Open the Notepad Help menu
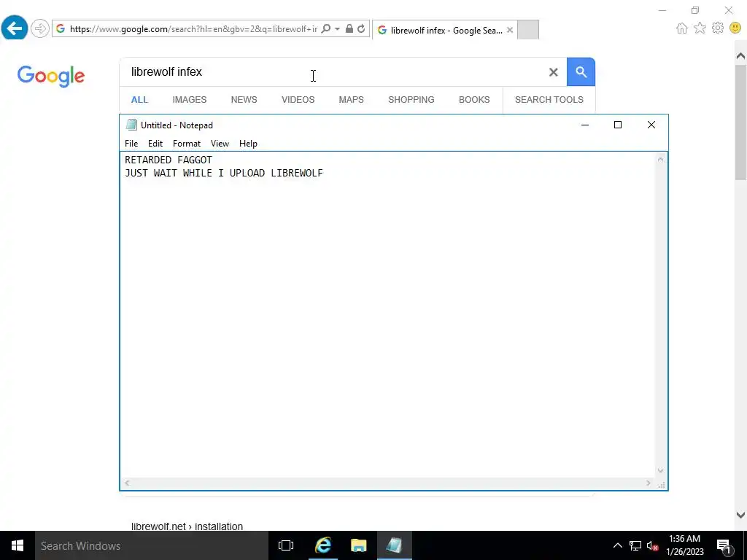 [x=248, y=144]
